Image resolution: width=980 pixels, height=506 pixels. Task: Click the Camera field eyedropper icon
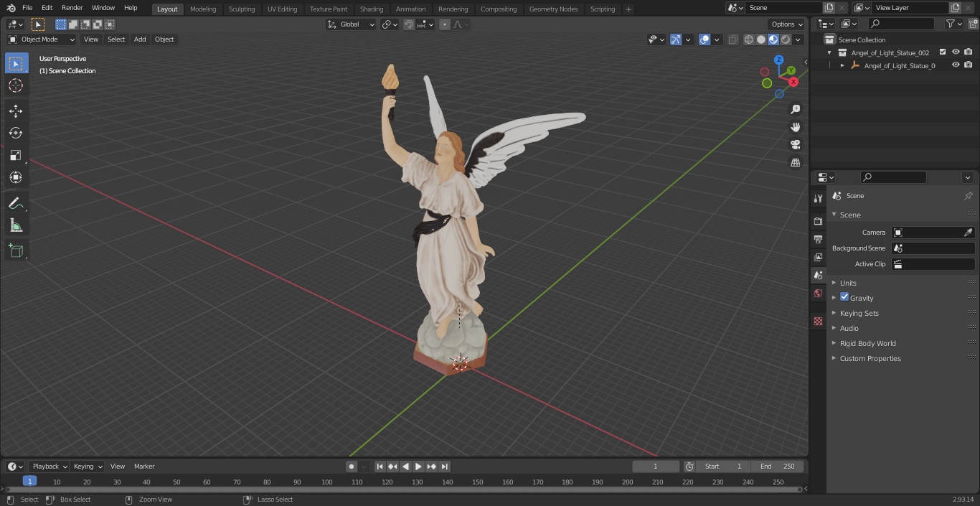pos(968,233)
